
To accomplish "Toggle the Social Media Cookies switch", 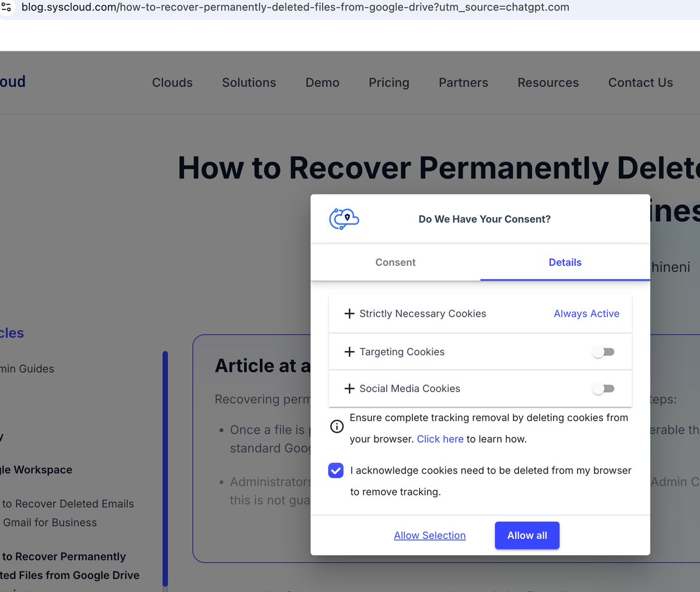I will tap(603, 388).
